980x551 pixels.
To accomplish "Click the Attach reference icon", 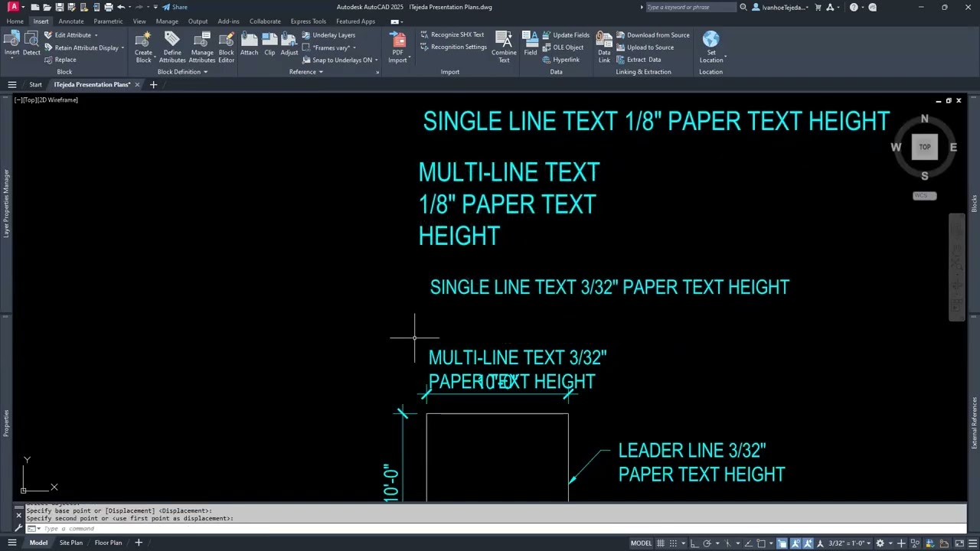I will [x=250, y=44].
